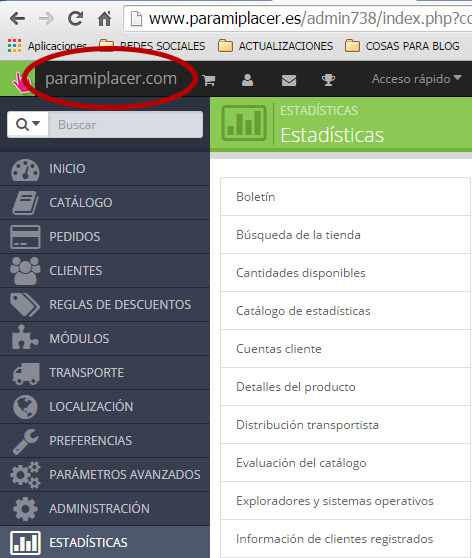Image resolution: width=472 pixels, height=558 pixels.
Task: Focus the Buscar search field
Action: coord(126,125)
